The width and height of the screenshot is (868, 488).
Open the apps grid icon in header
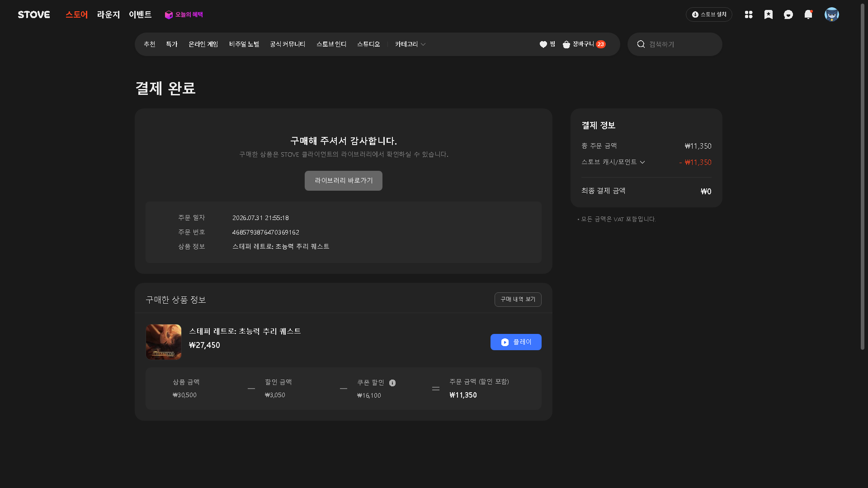[749, 14]
